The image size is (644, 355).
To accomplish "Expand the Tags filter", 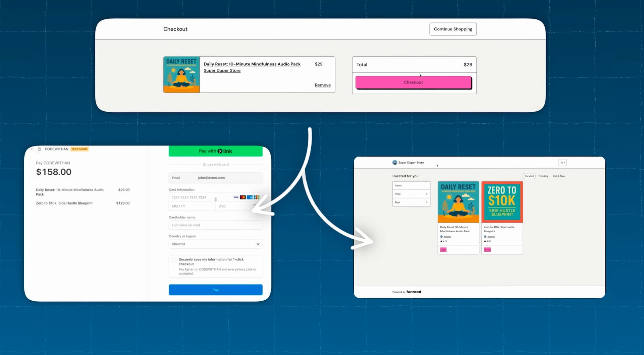I will point(411,202).
